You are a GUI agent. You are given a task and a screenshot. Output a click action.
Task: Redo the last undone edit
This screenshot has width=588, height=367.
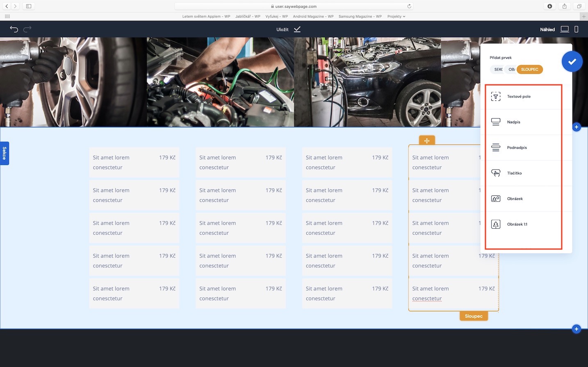(x=27, y=29)
